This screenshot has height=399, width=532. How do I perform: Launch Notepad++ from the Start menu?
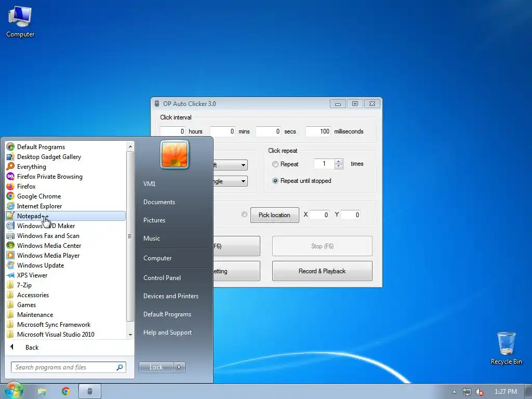[65, 216]
